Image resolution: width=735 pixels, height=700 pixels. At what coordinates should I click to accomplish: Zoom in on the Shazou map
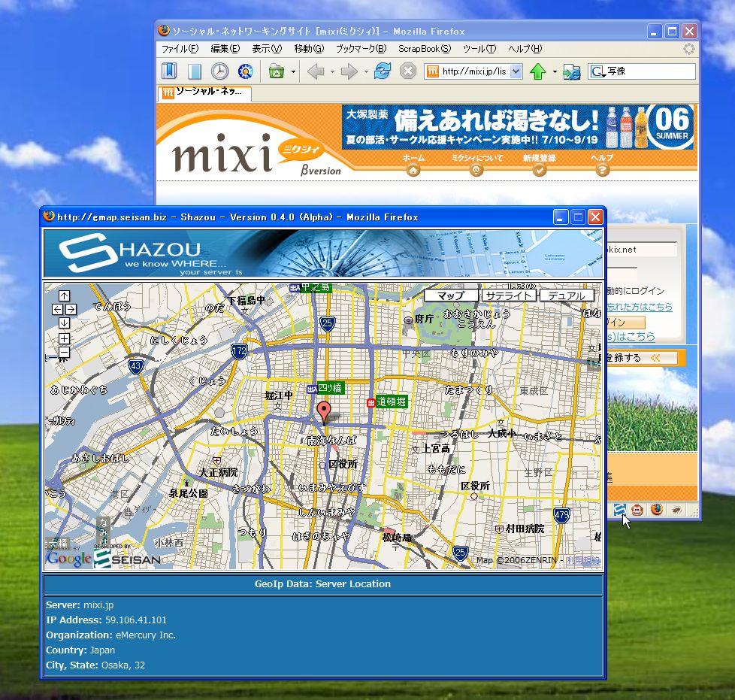(64, 338)
